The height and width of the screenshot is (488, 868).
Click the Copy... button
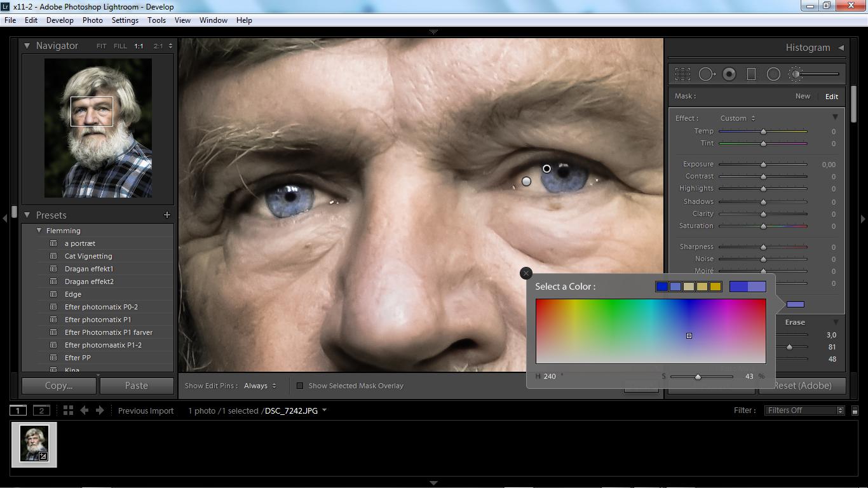click(x=59, y=386)
